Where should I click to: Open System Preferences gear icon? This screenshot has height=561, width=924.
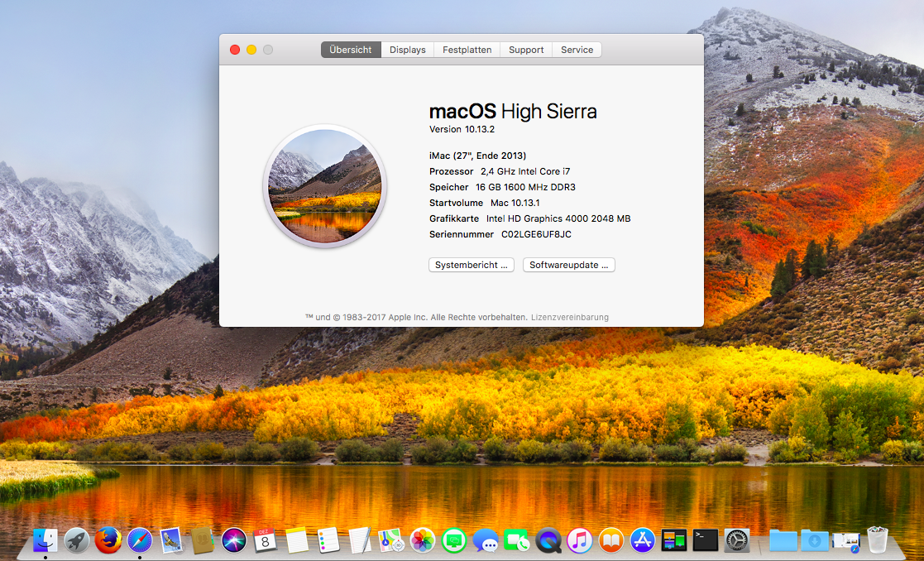736,540
